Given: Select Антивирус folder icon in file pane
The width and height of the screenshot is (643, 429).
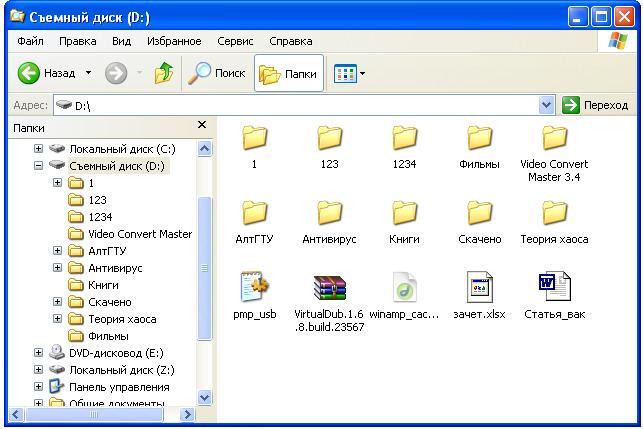Looking at the screenshot, I should coord(329,213).
